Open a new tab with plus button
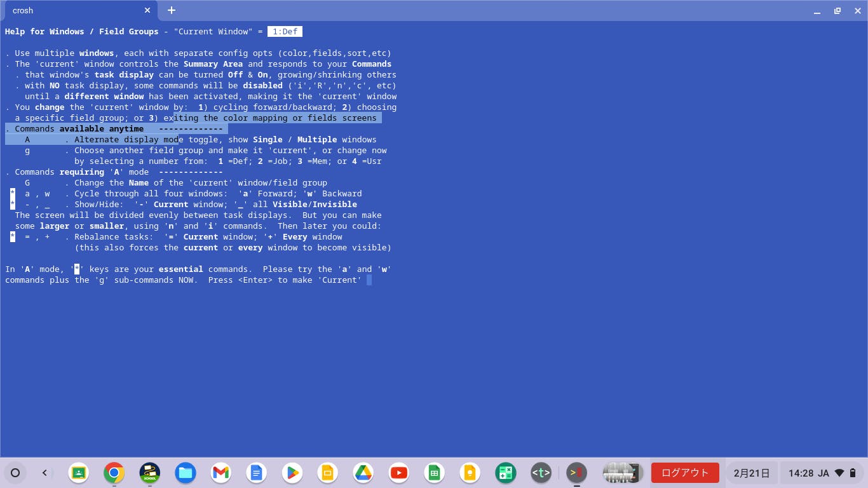 click(172, 11)
